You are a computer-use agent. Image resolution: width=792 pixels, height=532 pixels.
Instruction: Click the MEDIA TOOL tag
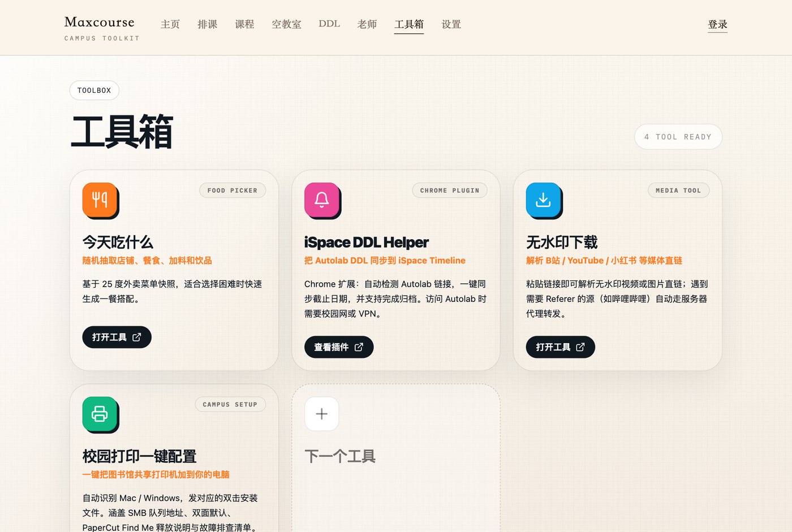coord(678,191)
